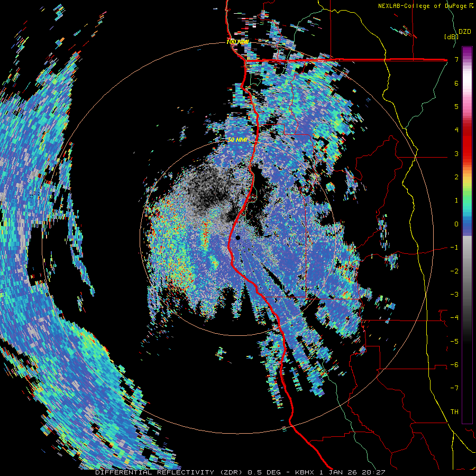The image size is (476, 476).
Task: Click the 50 NMI range ring label
Action: point(237,140)
